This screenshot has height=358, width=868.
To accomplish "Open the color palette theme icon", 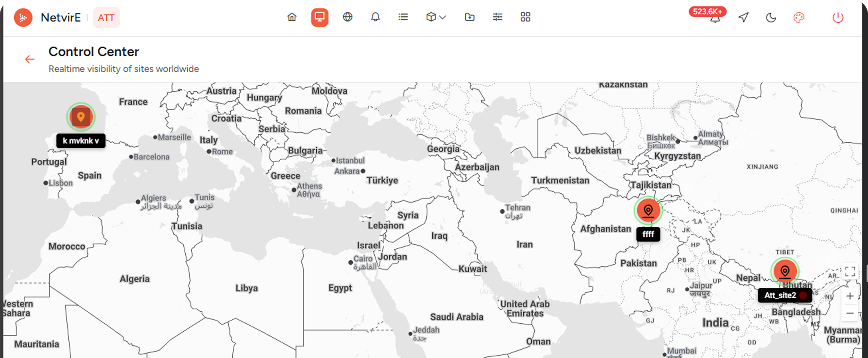I will click(799, 18).
